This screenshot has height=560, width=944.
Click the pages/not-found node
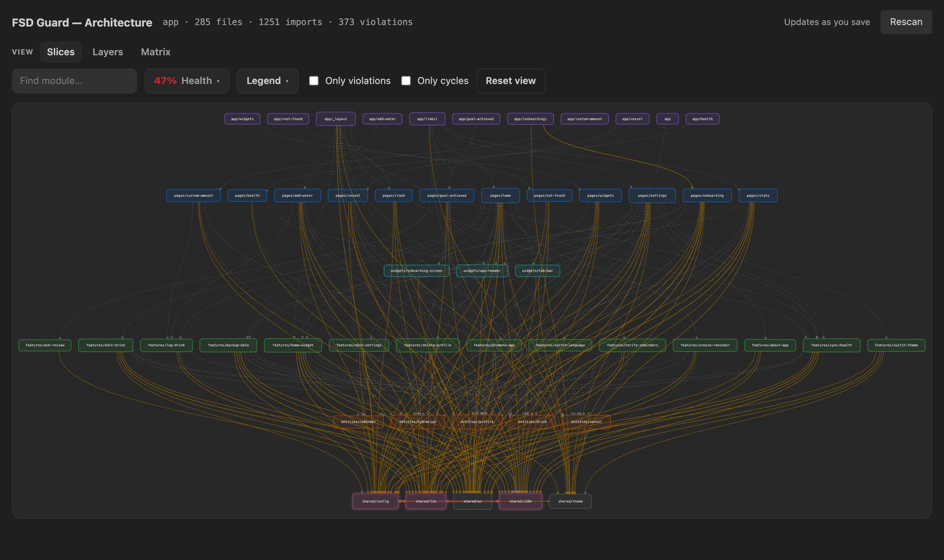click(x=549, y=196)
